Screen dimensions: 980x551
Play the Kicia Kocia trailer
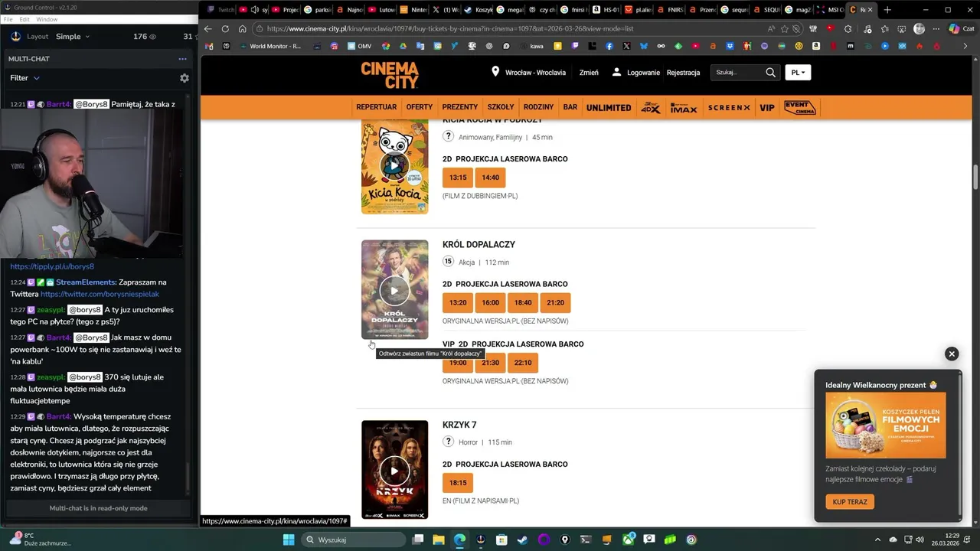click(x=394, y=165)
